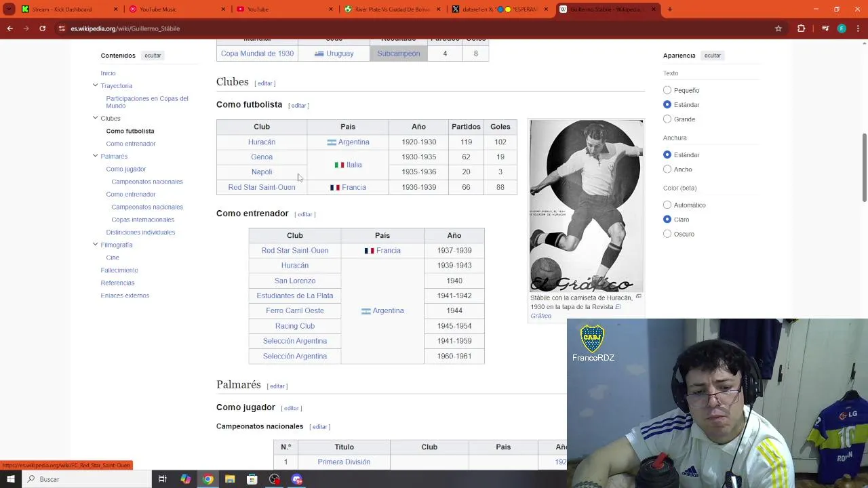The width and height of the screenshot is (868, 488).
Task: Click the site info icon in address bar
Action: point(62,28)
